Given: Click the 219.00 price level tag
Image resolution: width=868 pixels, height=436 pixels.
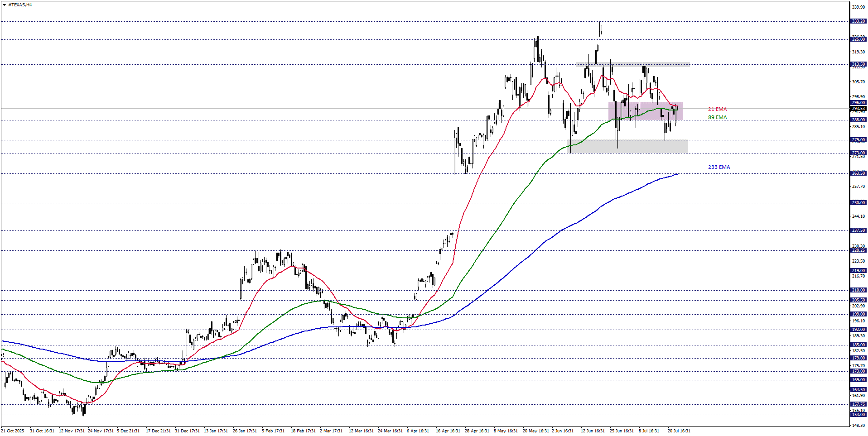Looking at the screenshot, I should 858,271.
